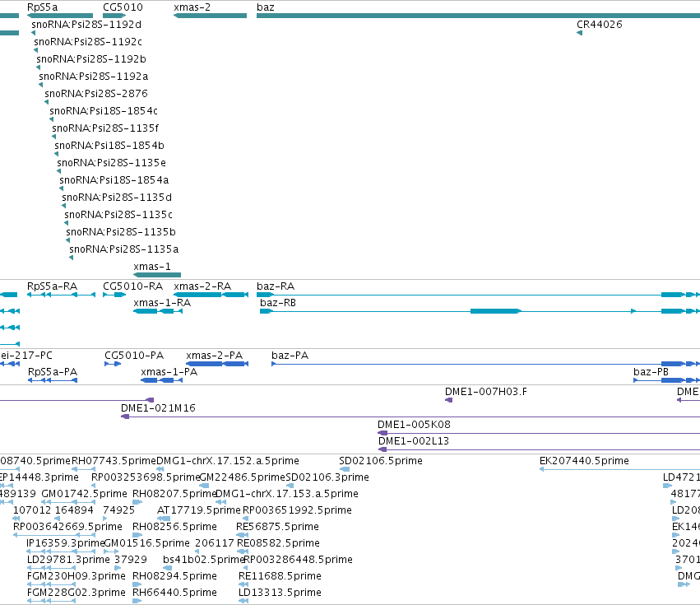Click the RP003286448.5prime EST label
Viewport: 700px width, 605px height.
(x=299, y=560)
